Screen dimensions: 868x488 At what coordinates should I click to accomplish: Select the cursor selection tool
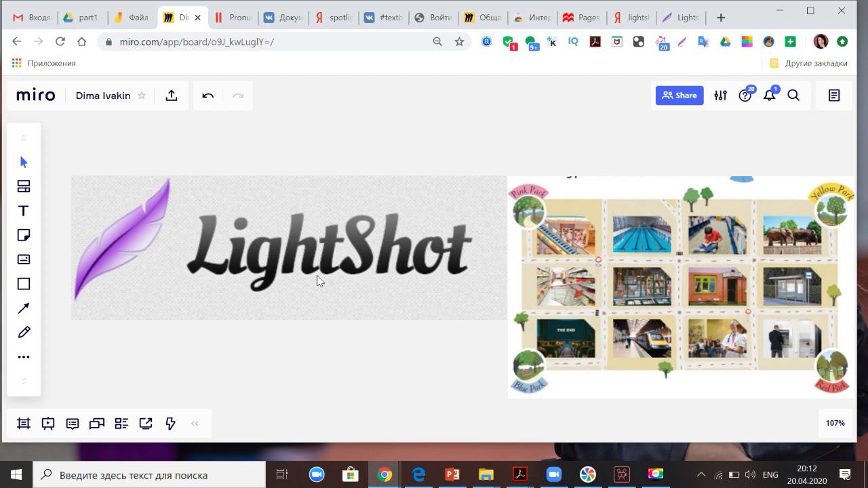point(24,162)
